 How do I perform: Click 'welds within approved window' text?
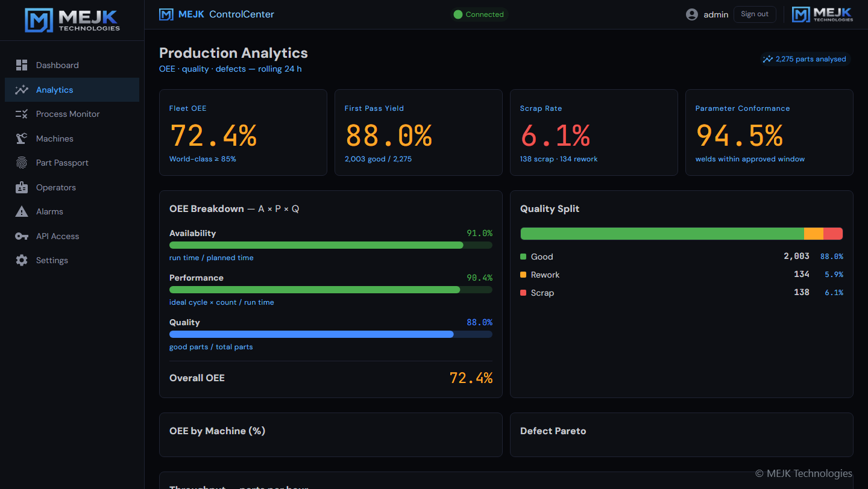click(750, 159)
